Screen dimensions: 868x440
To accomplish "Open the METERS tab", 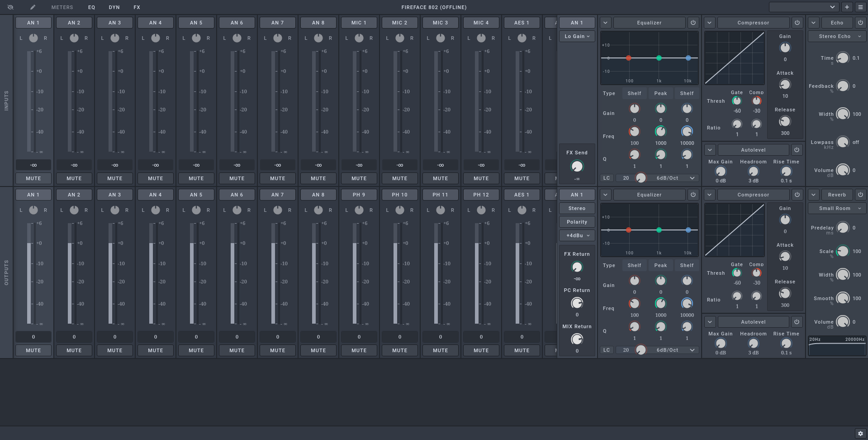I will pyautogui.click(x=62, y=7).
